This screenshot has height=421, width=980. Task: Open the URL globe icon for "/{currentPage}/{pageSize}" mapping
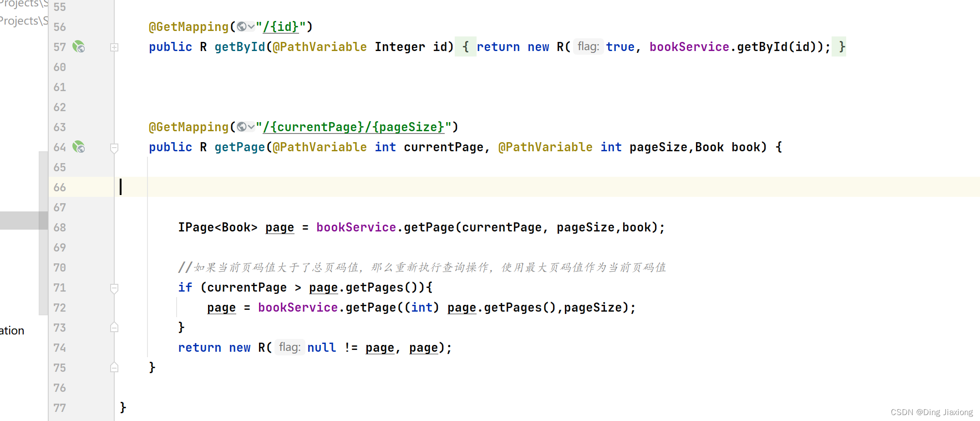pos(242,127)
